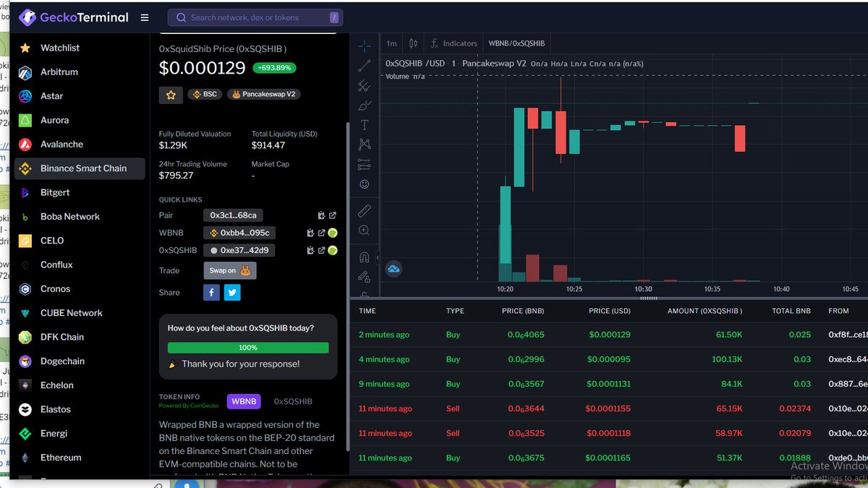This screenshot has height=488, width=868.
Task: Click the Energi network icon
Action: pyautogui.click(x=25, y=434)
